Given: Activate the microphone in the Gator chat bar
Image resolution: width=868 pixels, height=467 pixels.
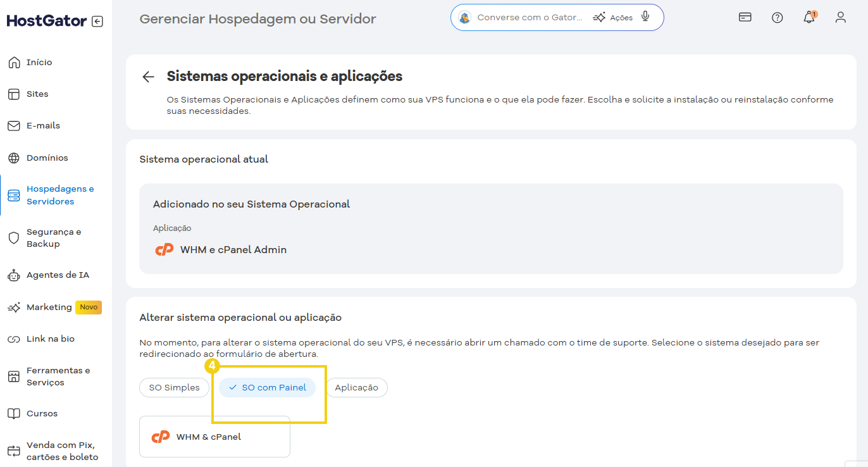Looking at the screenshot, I should pyautogui.click(x=645, y=17).
